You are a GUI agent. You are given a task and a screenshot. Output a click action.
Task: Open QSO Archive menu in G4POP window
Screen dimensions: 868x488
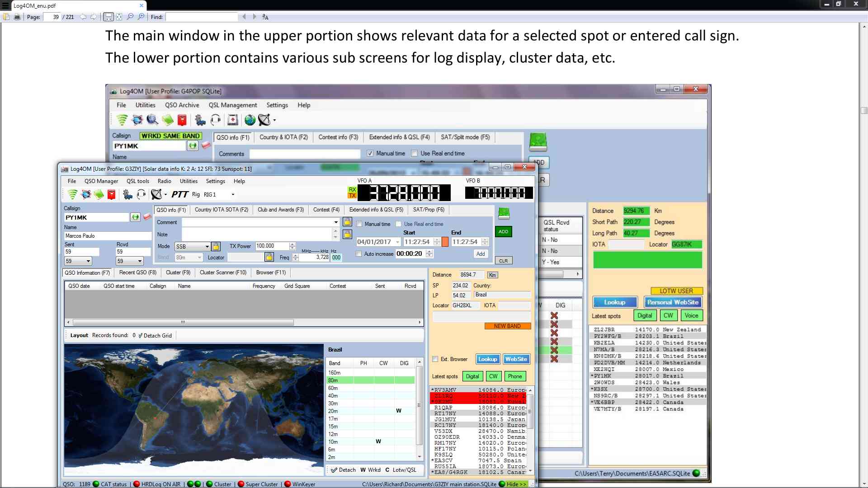(x=182, y=105)
